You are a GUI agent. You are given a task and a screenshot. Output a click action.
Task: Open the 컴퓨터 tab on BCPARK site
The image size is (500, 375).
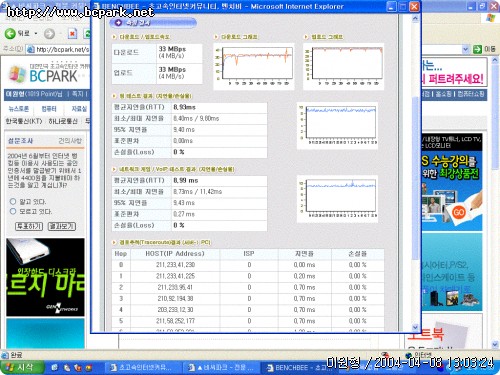(49, 109)
